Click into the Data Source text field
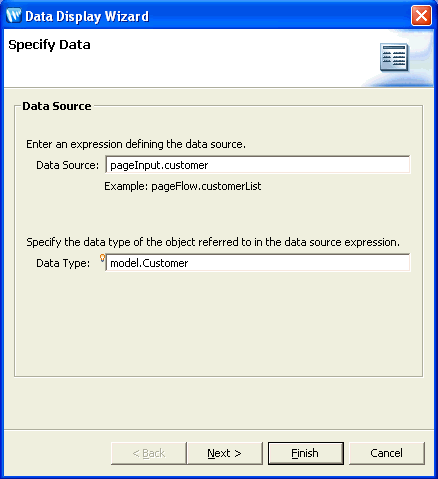 pos(258,165)
